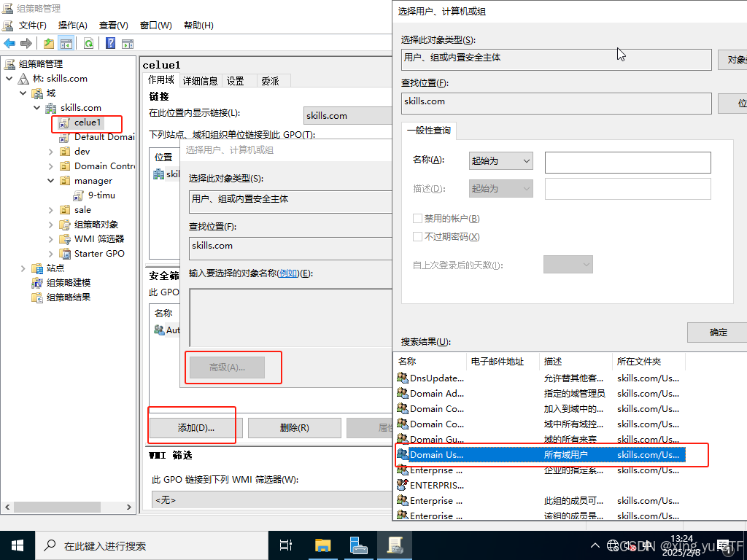
Task: Toggle the 禁用的帐户 checkbox
Action: click(x=418, y=219)
